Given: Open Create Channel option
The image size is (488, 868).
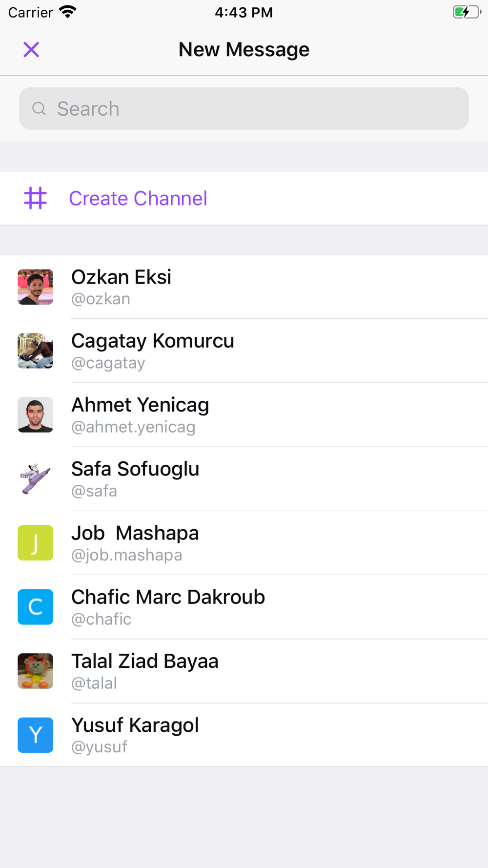Looking at the screenshot, I should tap(244, 198).
